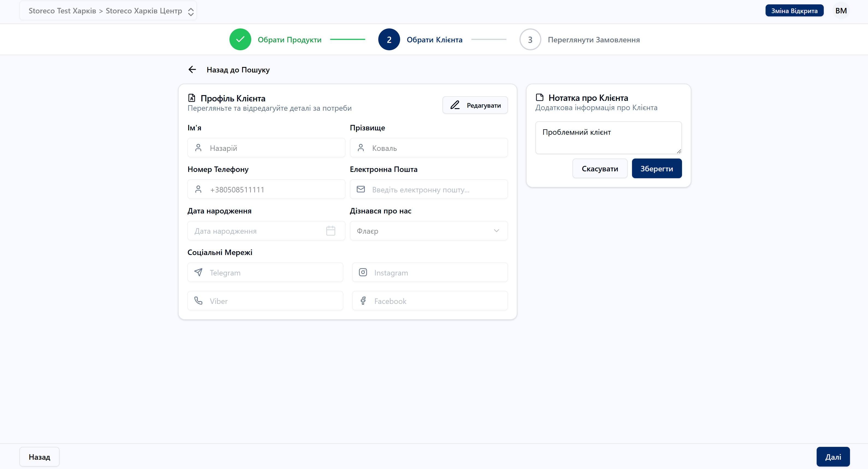Click the Скасувати button

click(x=600, y=169)
